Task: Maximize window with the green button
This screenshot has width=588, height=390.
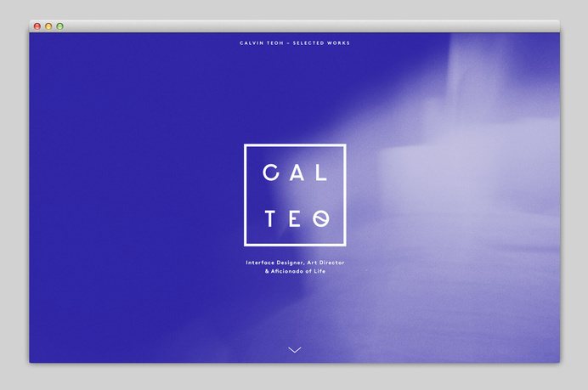Action: pyautogui.click(x=60, y=26)
